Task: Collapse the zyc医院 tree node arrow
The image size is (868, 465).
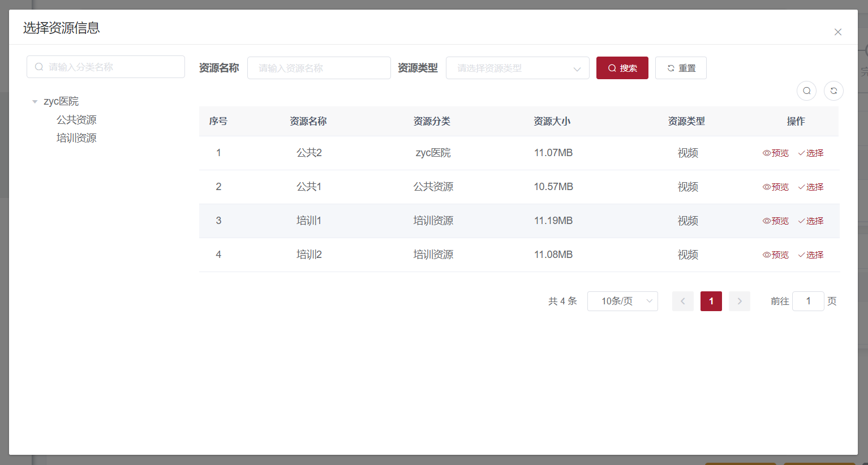Action: (35, 102)
